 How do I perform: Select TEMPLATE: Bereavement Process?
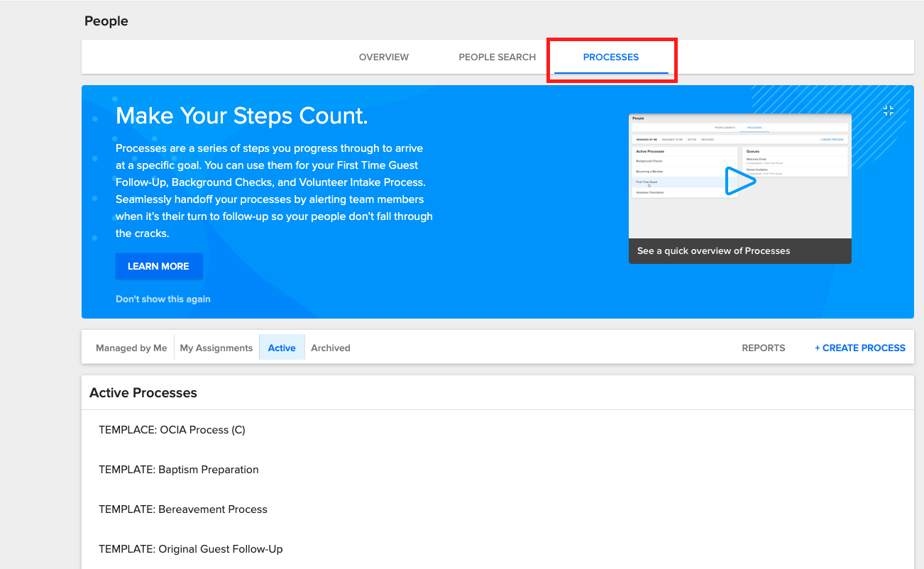[x=182, y=509]
